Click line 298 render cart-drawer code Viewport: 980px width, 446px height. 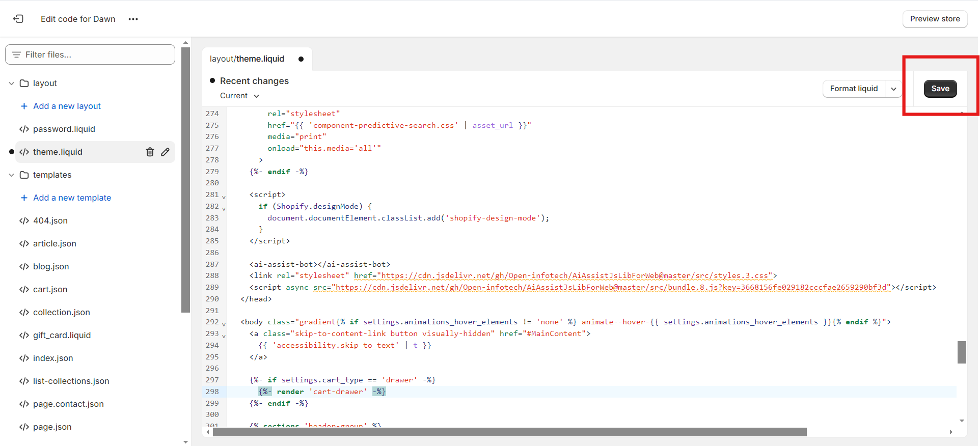pos(322,392)
